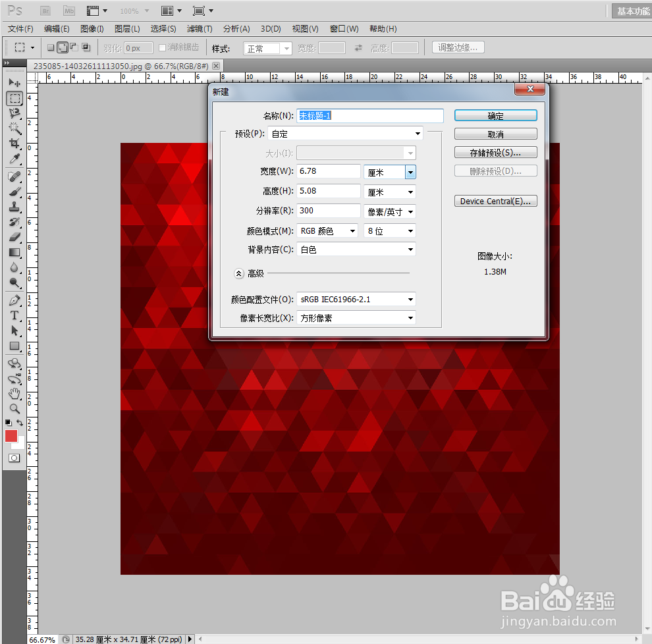The height and width of the screenshot is (644, 652).
Task: Launch Bridge from the Br icon
Action: pyautogui.click(x=45, y=11)
